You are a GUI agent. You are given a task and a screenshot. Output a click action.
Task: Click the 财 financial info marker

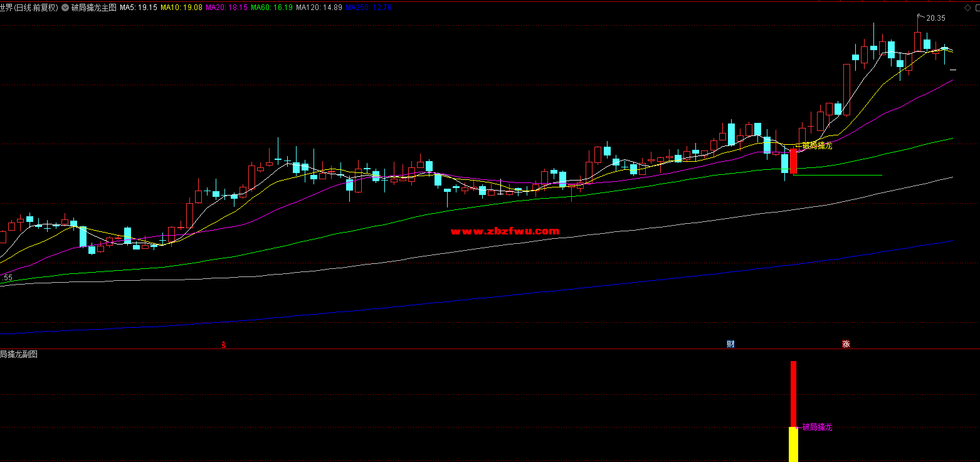(x=730, y=344)
